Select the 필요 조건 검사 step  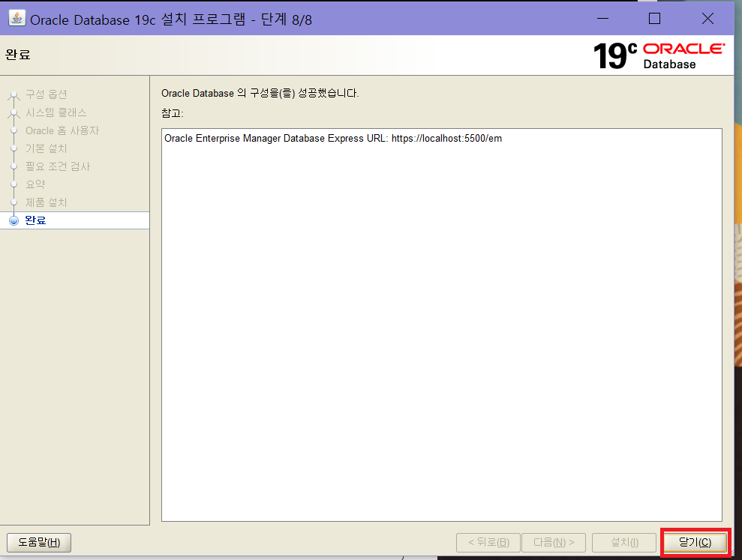(57, 166)
